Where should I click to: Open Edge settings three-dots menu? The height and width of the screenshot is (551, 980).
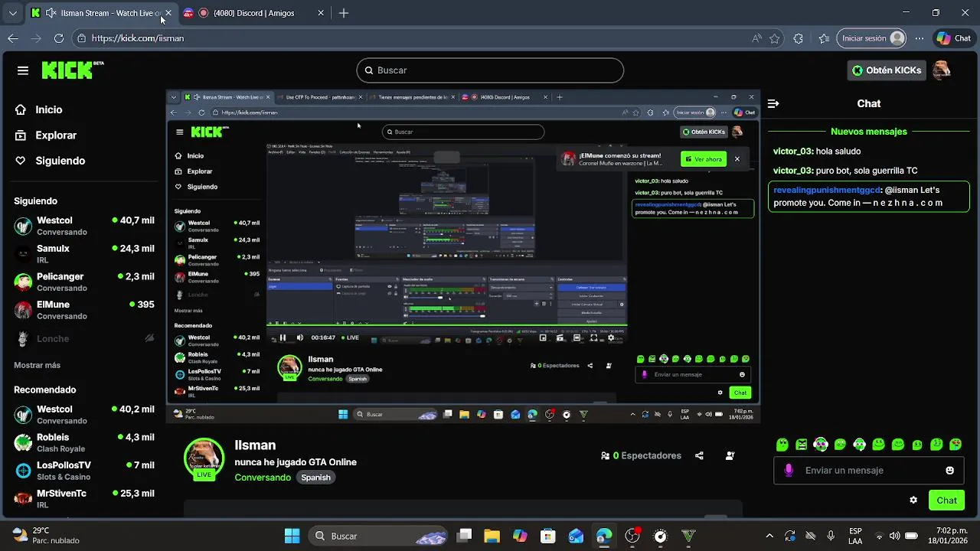(x=920, y=38)
